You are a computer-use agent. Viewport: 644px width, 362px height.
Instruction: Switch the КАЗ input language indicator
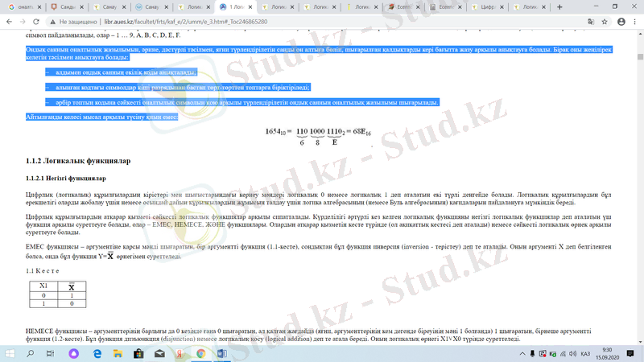point(585,353)
